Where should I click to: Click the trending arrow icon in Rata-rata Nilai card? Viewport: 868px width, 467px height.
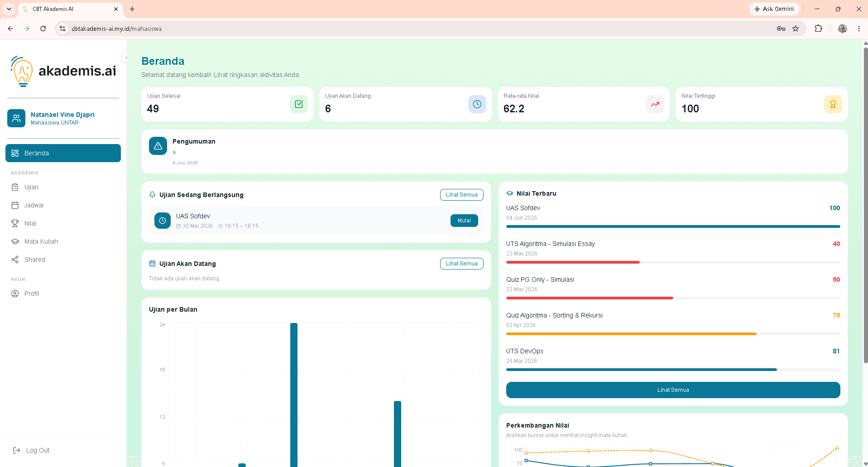pos(655,104)
